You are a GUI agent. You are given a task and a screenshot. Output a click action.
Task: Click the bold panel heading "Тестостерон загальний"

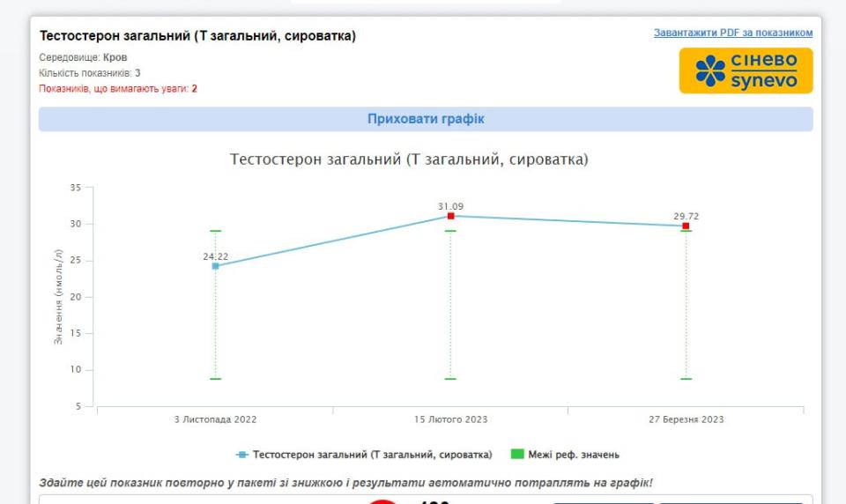pyautogui.click(x=197, y=36)
